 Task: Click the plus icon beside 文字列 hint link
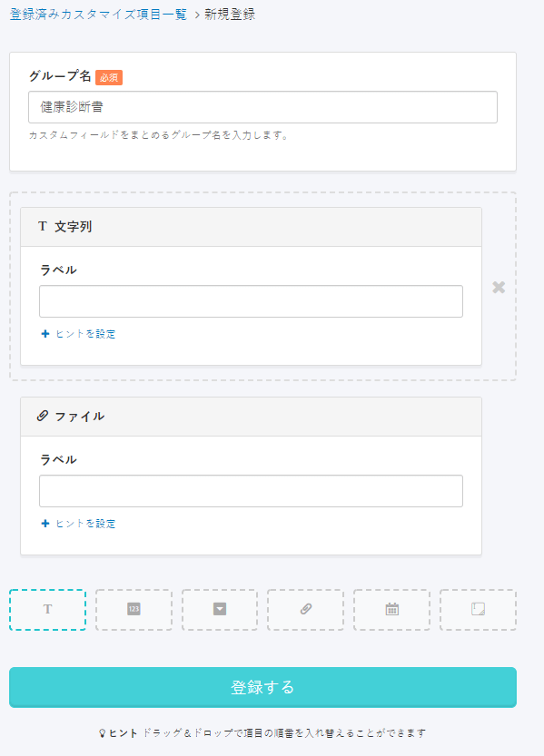[45, 334]
